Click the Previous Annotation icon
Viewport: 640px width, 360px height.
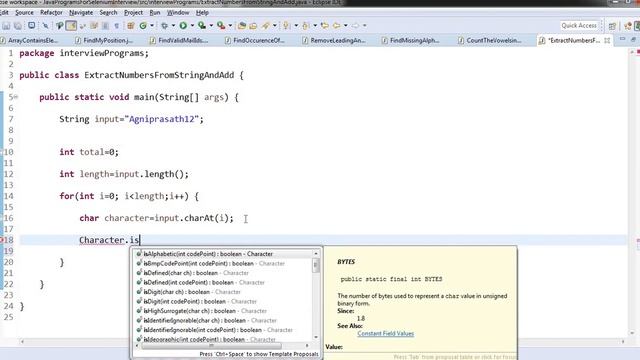click(x=305, y=26)
